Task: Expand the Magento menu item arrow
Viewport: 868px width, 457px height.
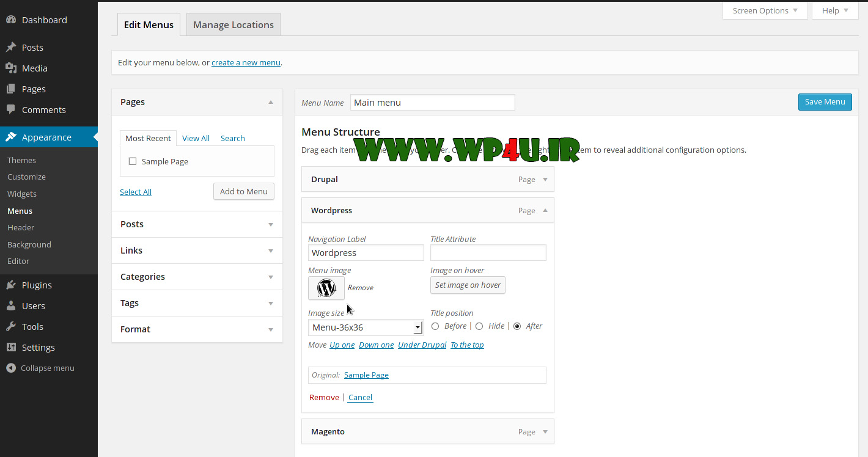Action: [x=545, y=432]
